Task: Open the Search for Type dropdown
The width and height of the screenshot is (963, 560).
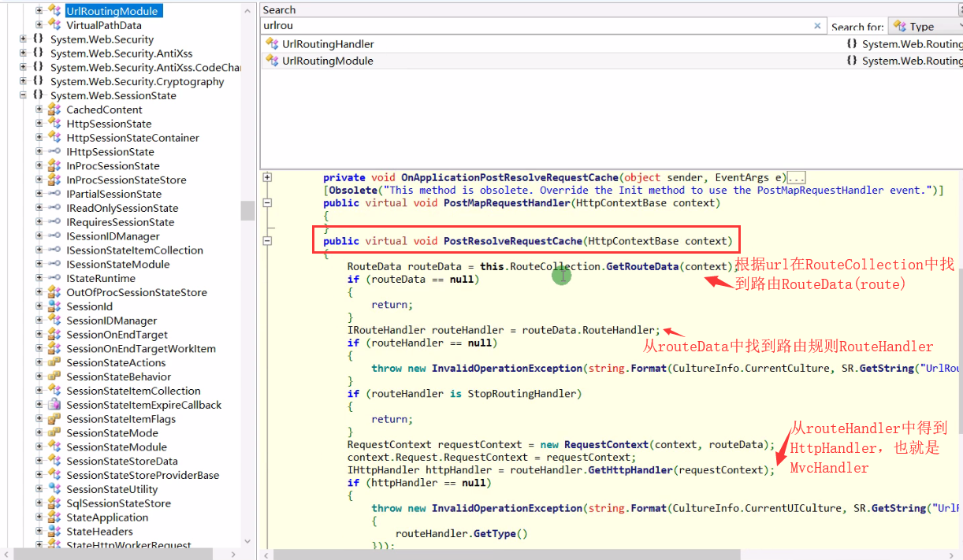Action: (925, 26)
